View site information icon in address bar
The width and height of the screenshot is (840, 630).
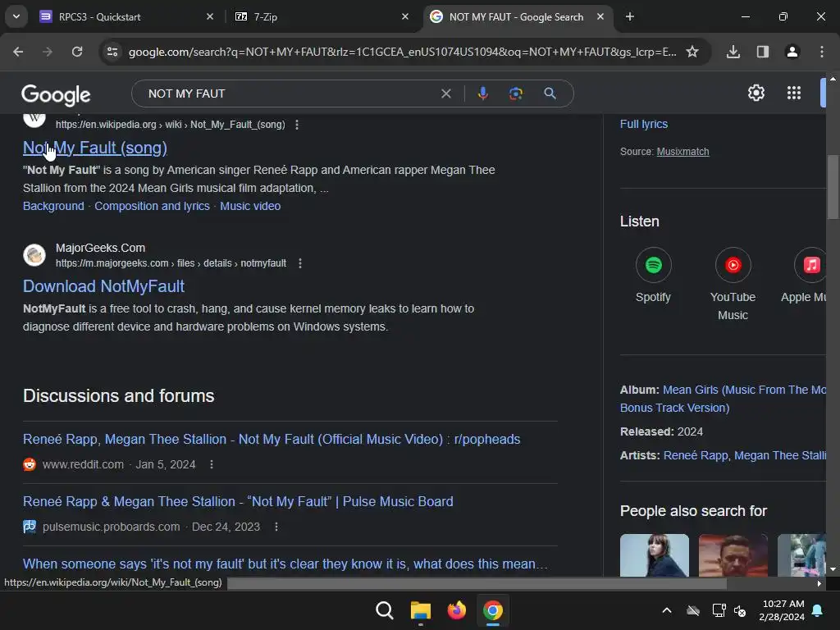tap(112, 52)
